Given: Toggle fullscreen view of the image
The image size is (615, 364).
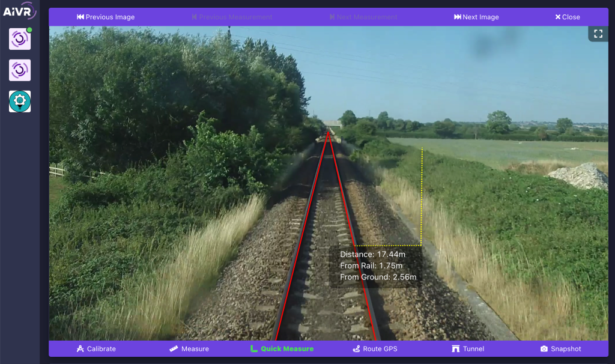Looking at the screenshot, I should [598, 34].
